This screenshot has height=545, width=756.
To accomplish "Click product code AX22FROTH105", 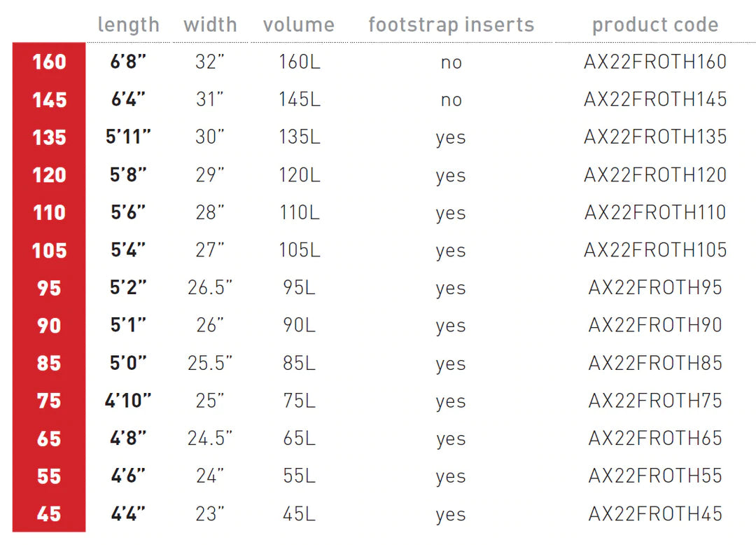I will pyautogui.click(x=655, y=250).
